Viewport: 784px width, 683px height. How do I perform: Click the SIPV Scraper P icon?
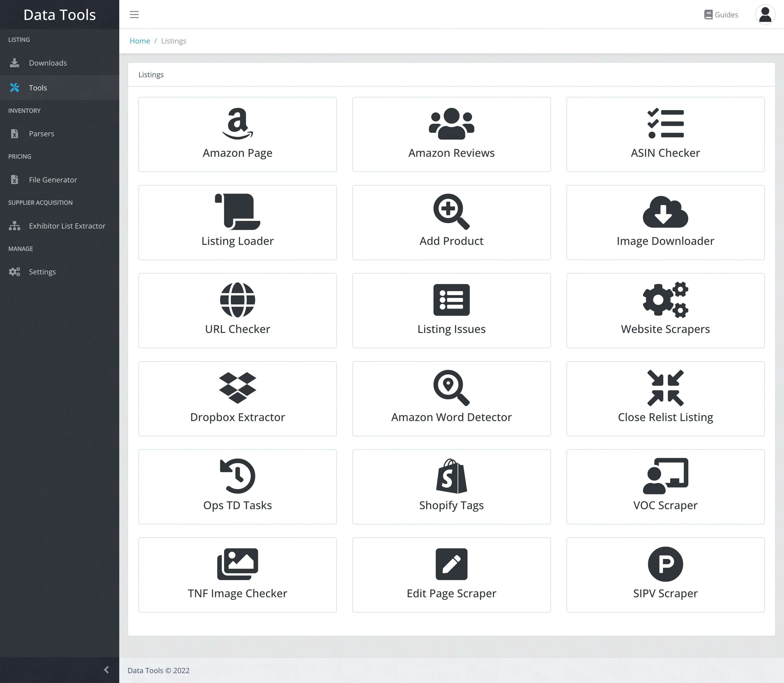pos(666,564)
